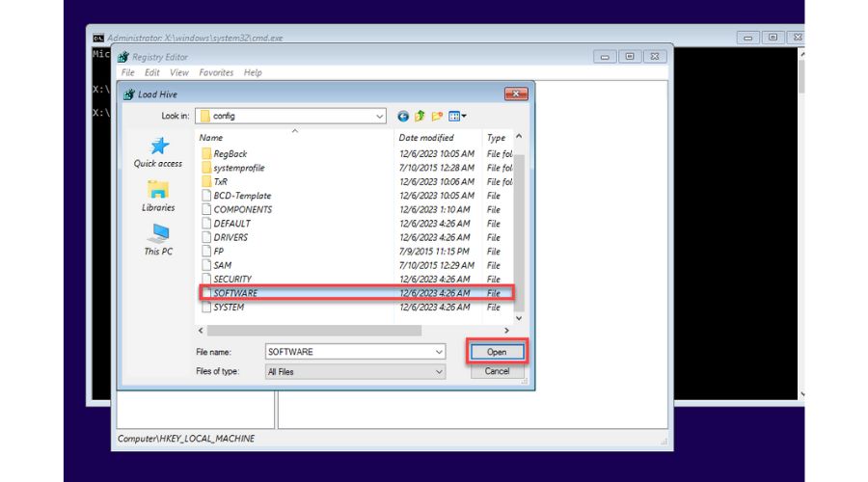The width and height of the screenshot is (868, 482).
Task: Open the Edit menu in Registry Editor
Action: [x=151, y=72]
